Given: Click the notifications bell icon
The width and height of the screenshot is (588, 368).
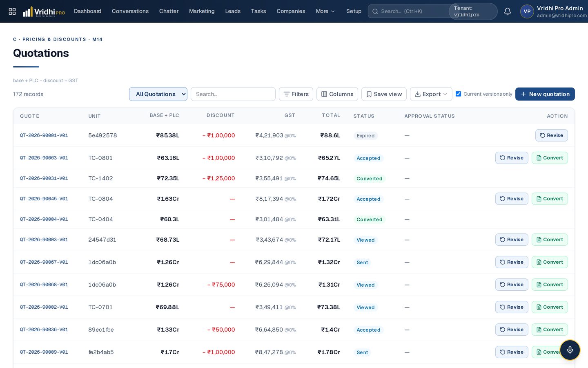Looking at the screenshot, I should point(508,11).
